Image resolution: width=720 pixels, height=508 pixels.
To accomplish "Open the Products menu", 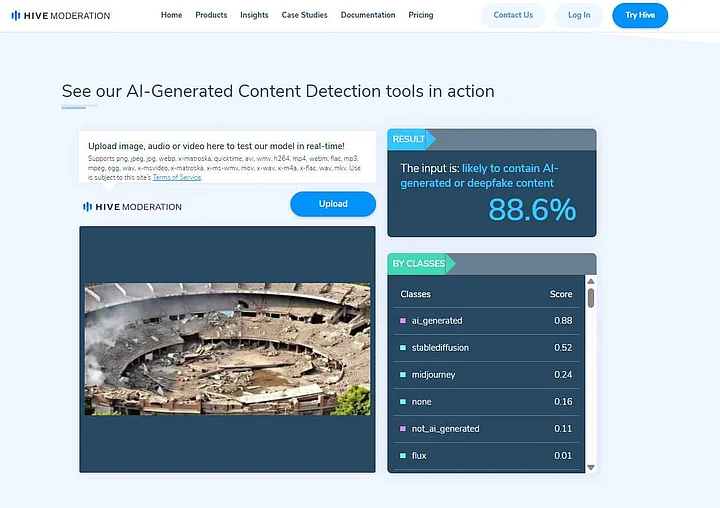I will (211, 15).
